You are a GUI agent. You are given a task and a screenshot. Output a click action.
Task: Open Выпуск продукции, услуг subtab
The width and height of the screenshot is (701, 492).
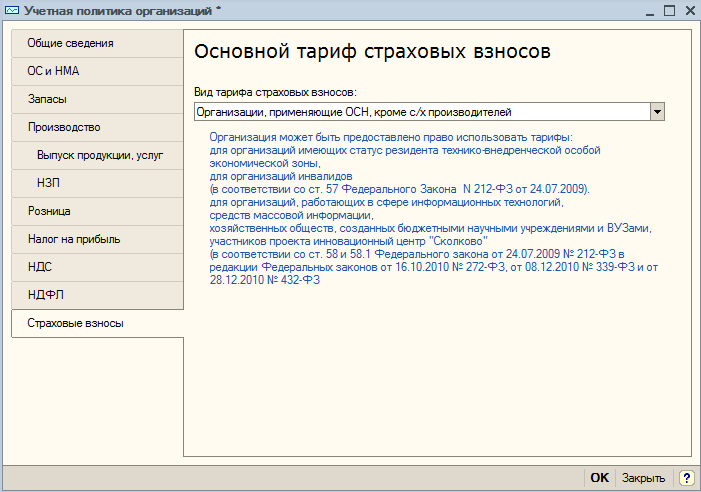[97, 156]
